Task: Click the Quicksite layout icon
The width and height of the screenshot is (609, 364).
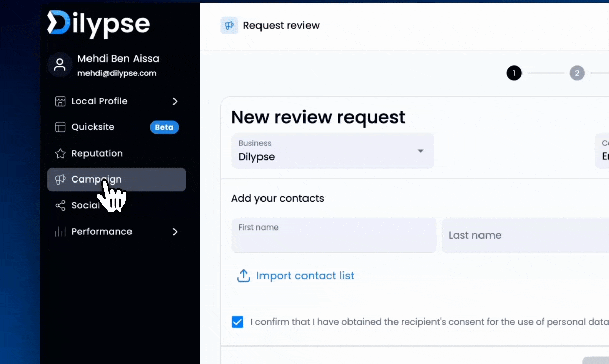Action: (x=60, y=127)
